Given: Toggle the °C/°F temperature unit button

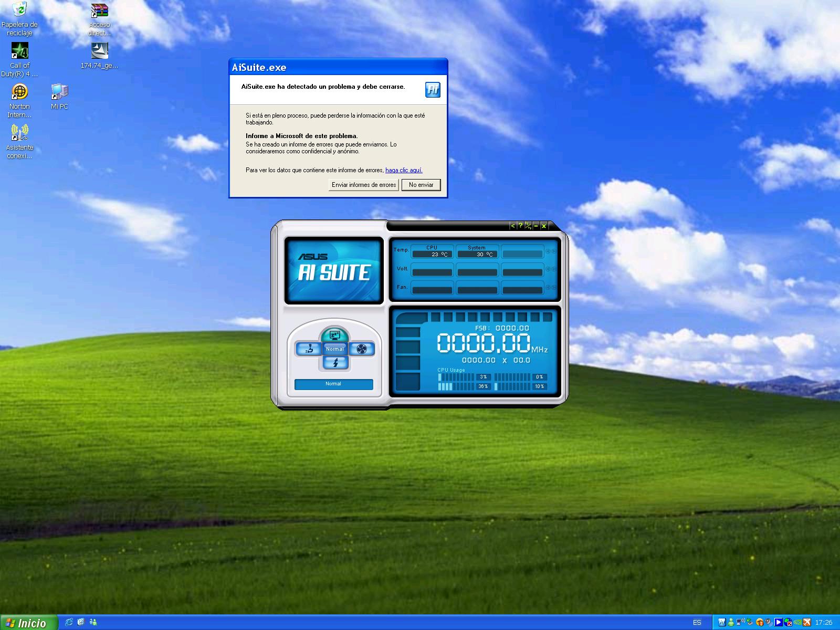Looking at the screenshot, I should 528,226.
